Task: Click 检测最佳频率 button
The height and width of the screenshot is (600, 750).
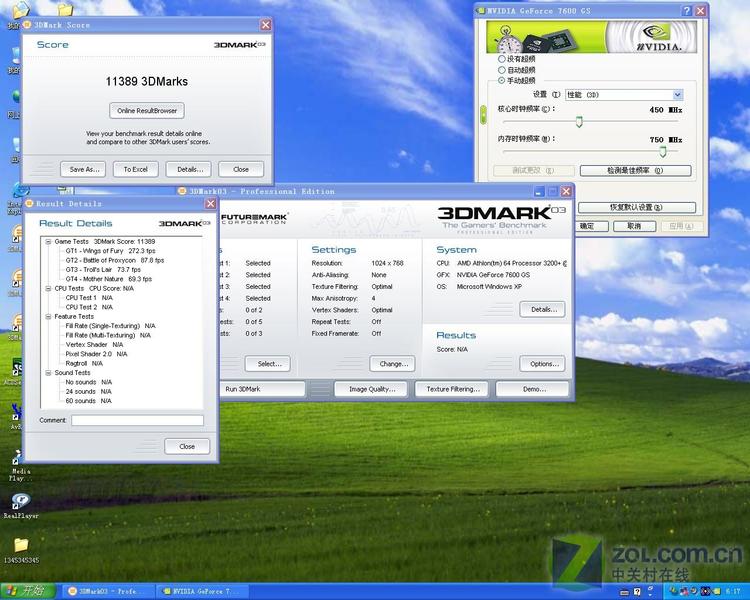Action: 635,170
